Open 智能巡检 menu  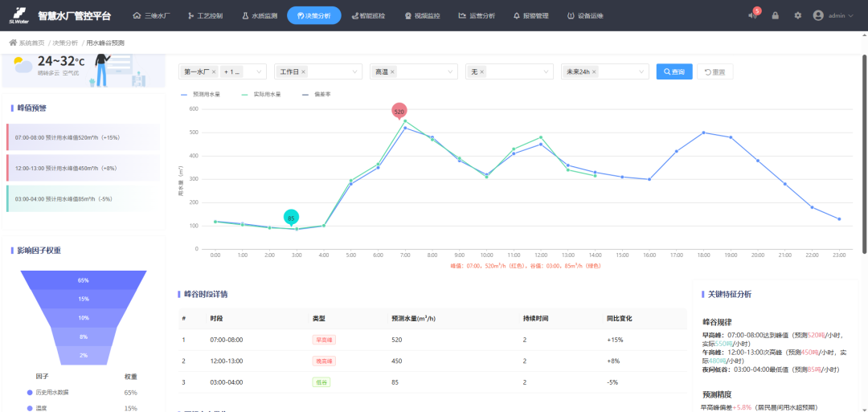(x=368, y=15)
